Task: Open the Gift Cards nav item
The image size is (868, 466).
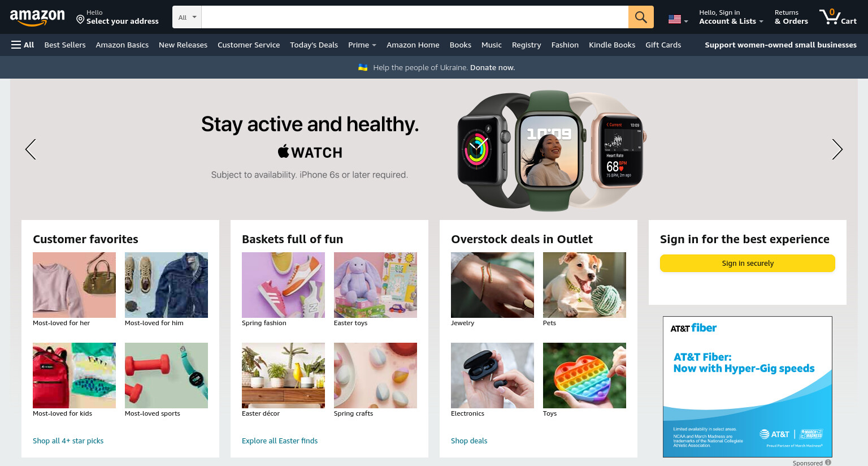Action: tap(663, 45)
